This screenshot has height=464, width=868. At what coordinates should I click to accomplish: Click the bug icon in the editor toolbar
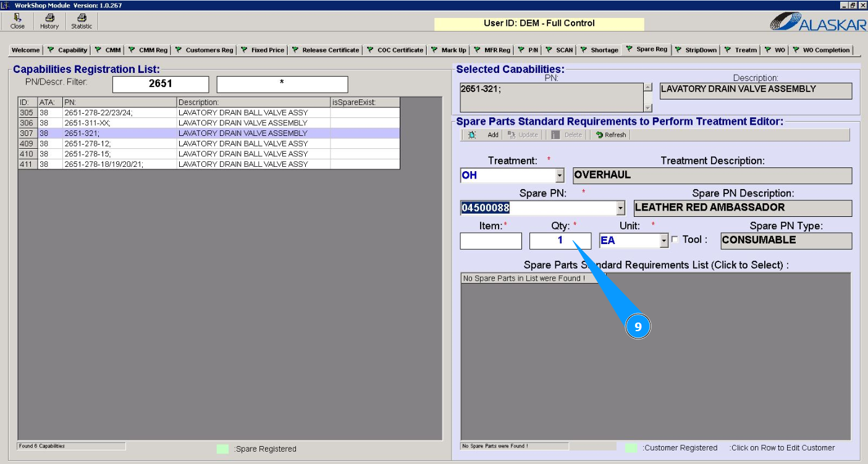(472, 135)
